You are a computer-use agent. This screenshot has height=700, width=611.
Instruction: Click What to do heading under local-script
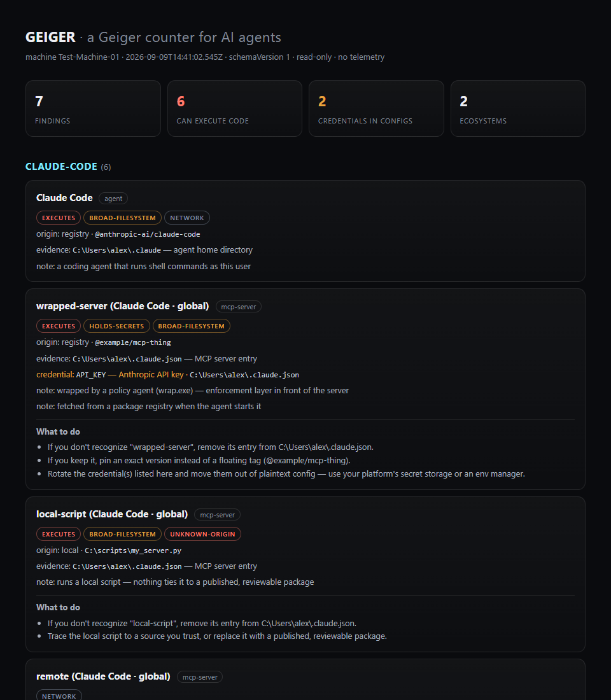(x=58, y=608)
